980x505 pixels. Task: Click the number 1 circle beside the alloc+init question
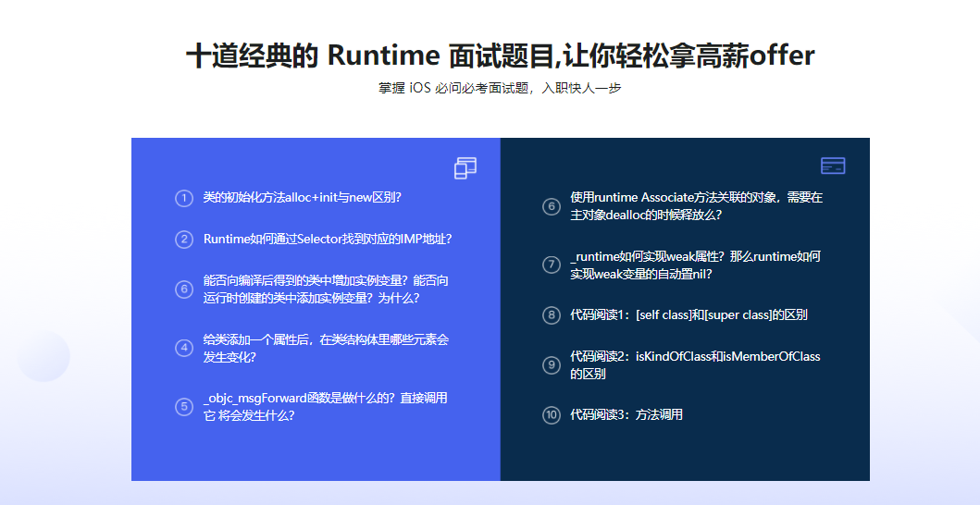tap(183, 198)
